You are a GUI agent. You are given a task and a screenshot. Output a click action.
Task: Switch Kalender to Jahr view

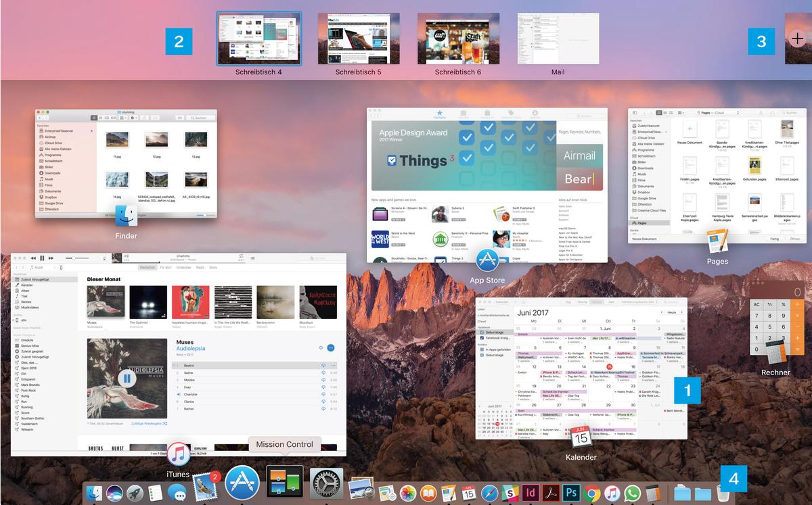(x=611, y=302)
